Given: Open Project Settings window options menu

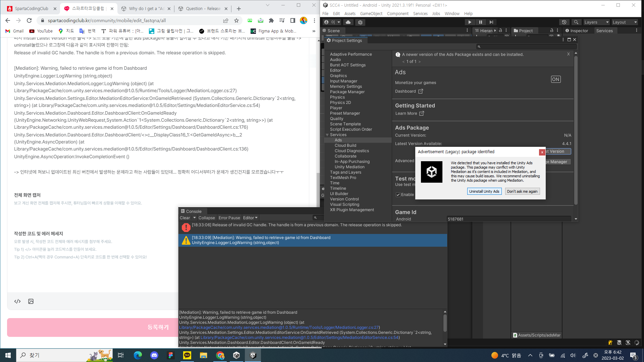Looking at the screenshot, I should [563, 40].
